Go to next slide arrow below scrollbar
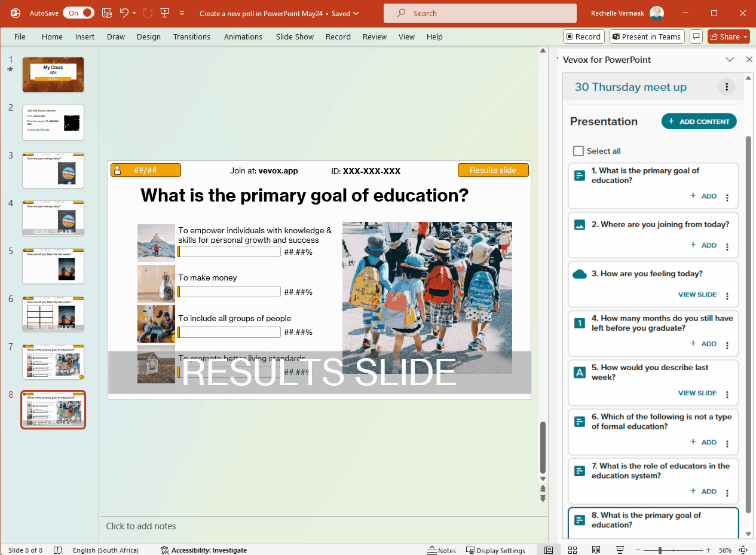This screenshot has height=555, width=756. coord(543,498)
